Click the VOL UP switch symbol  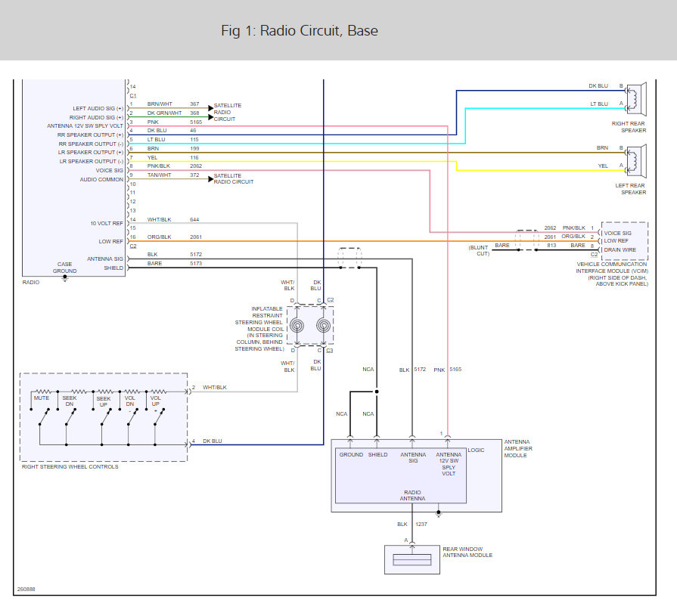pos(160,416)
